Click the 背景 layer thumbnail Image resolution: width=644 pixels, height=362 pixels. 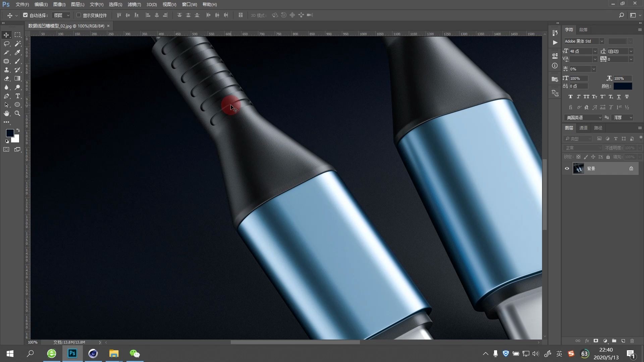579,169
